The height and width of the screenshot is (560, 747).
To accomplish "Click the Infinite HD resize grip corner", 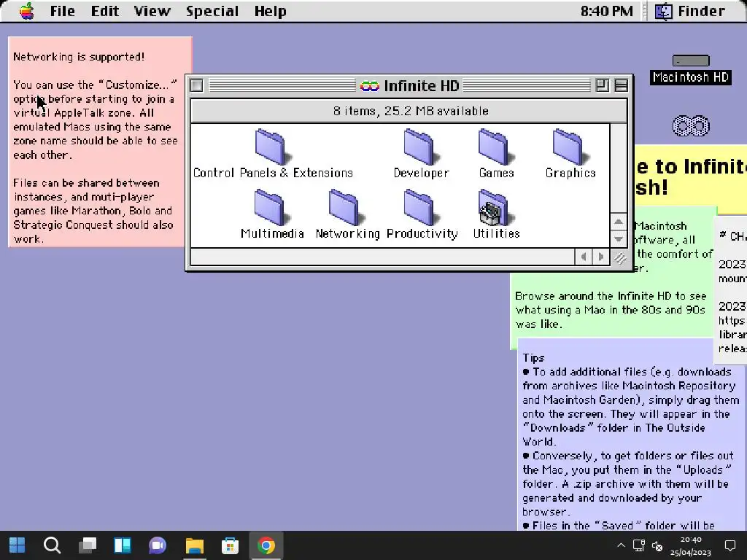I will point(619,257).
